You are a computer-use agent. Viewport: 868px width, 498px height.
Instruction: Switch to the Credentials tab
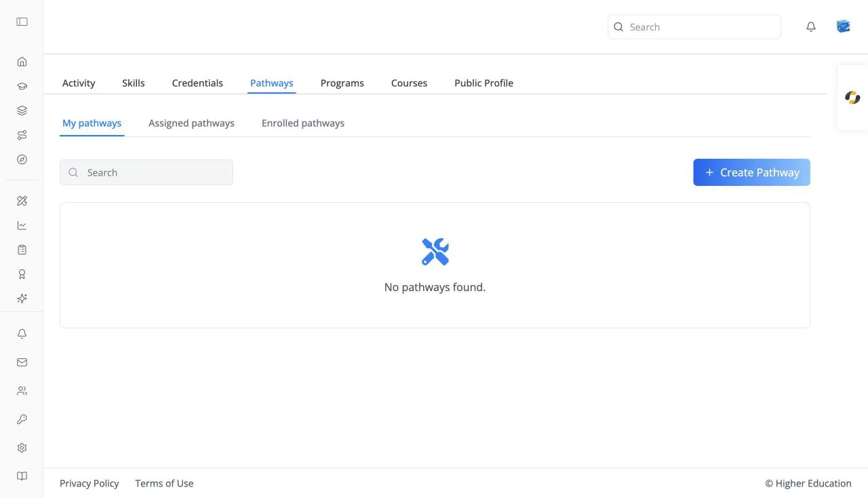pyautogui.click(x=197, y=83)
